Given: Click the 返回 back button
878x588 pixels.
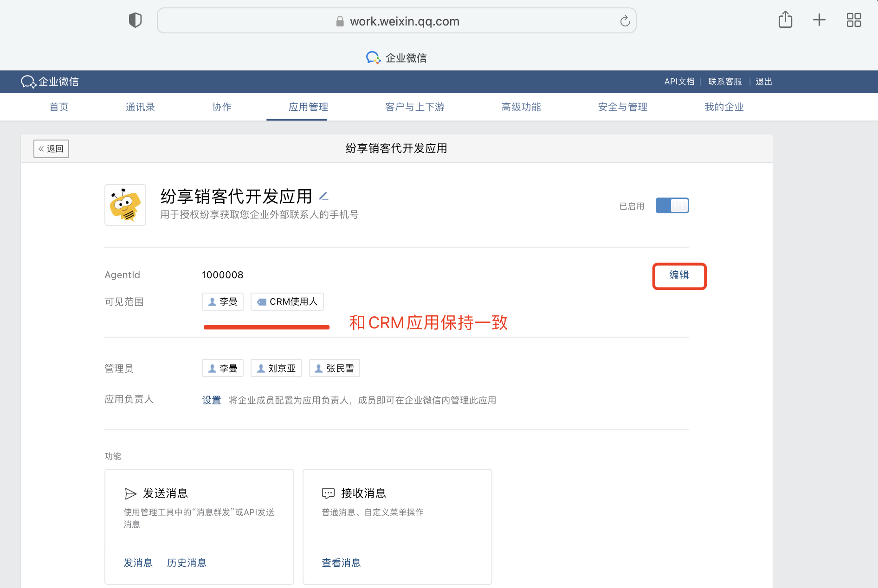Looking at the screenshot, I should (x=51, y=149).
